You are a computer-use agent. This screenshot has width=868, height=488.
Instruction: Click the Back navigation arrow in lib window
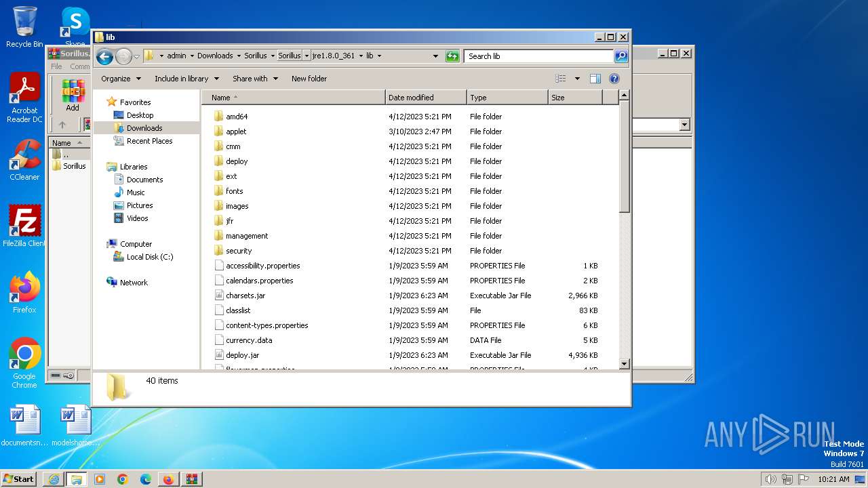[x=104, y=56]
